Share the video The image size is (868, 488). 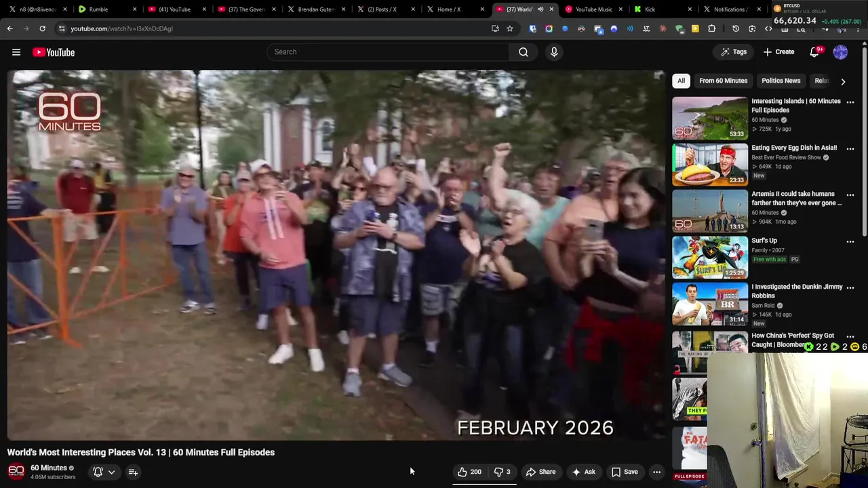click(x=540, y=472)
